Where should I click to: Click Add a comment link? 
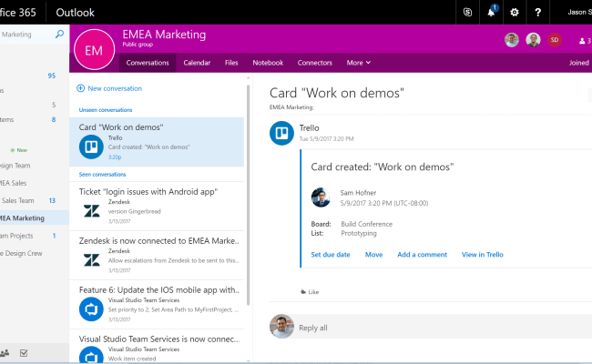tap(422, 255)
